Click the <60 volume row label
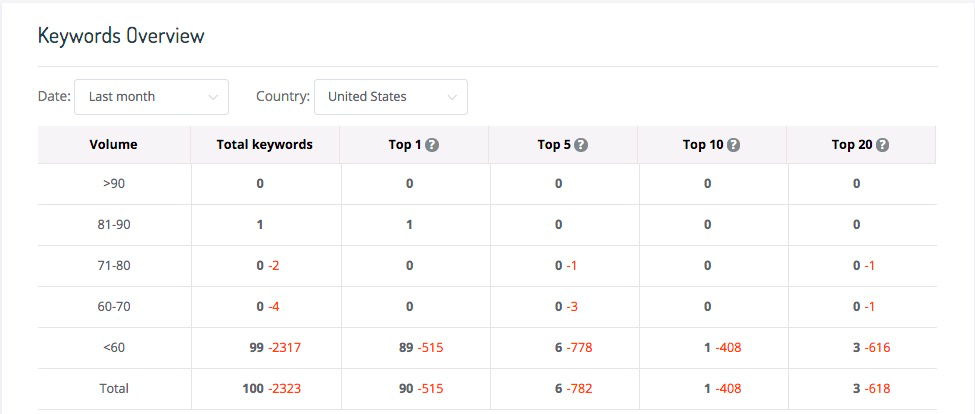The image size is (975, 414). 114,347
